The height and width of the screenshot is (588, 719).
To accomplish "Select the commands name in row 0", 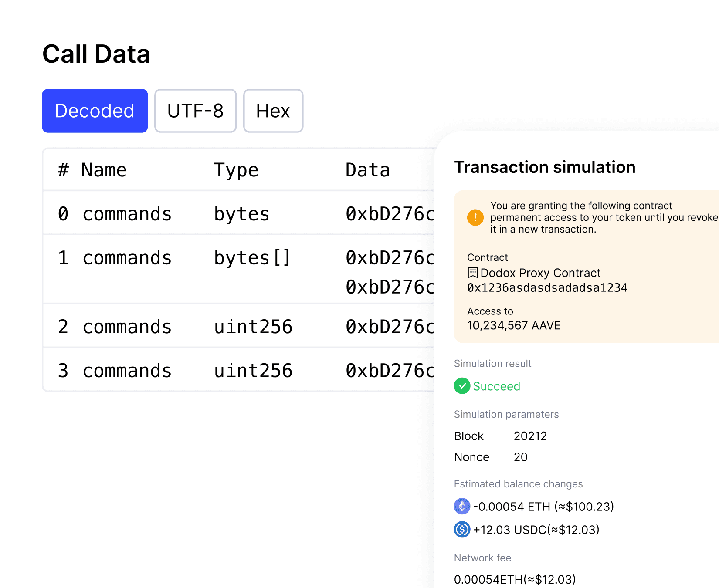I will click(127, 214).
